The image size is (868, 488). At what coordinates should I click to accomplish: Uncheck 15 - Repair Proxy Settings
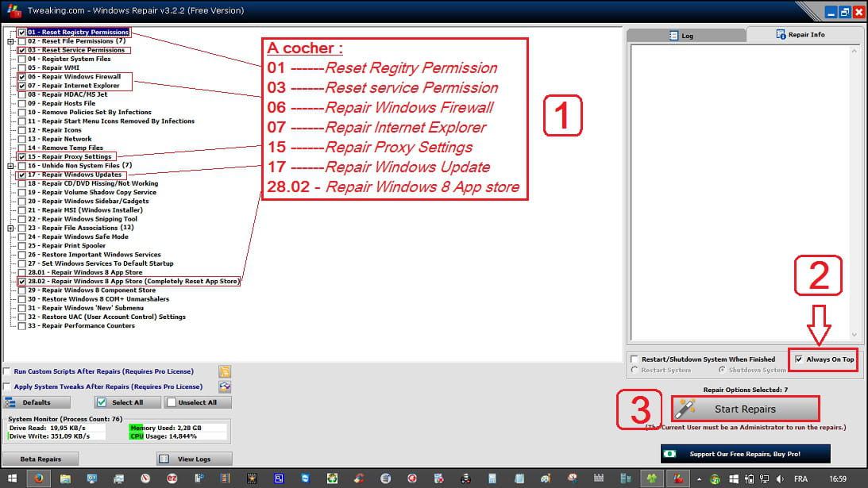click(21, 157)
